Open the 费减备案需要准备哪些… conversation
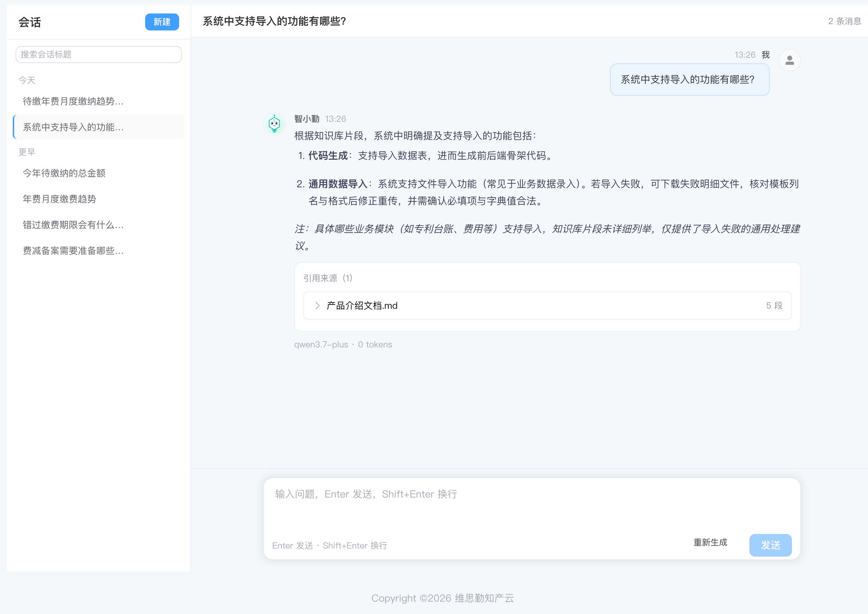The width and height of the screenshot is (868, 614). tap(99, 251)
